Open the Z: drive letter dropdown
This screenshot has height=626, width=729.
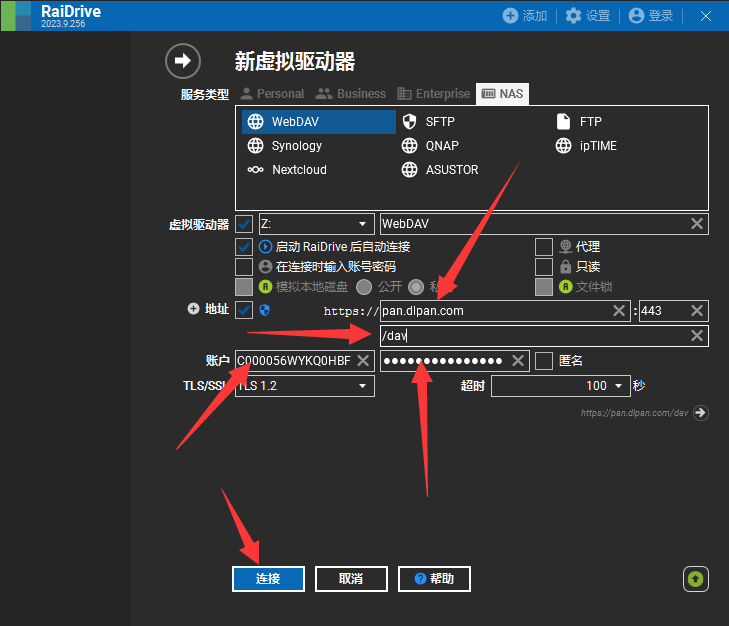pyautogui.click(x=317, y=224)
